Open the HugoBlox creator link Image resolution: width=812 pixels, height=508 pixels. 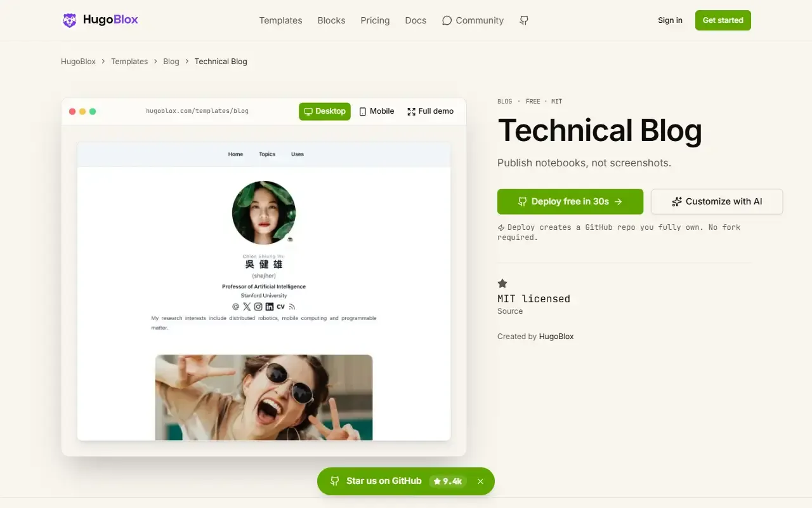pos(556,337)
